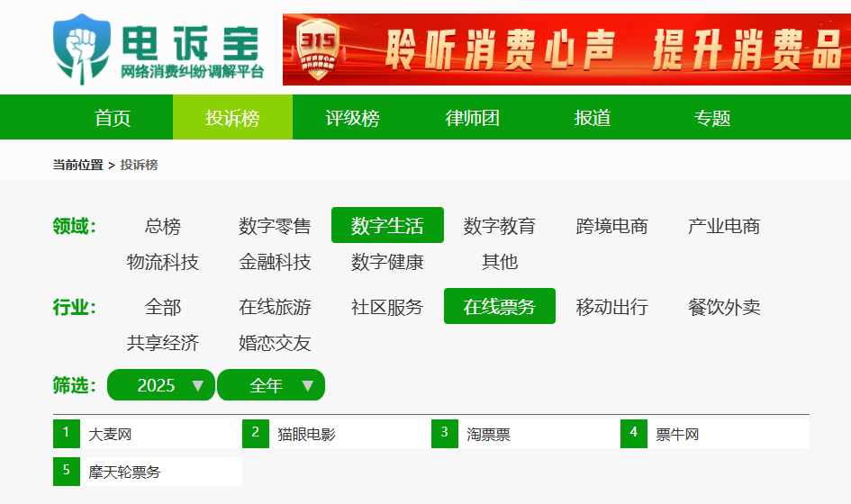Viewport: 851px width, 504px height.
Task: Click the 315 shield badge in banner
Action: tap(317, 50)
